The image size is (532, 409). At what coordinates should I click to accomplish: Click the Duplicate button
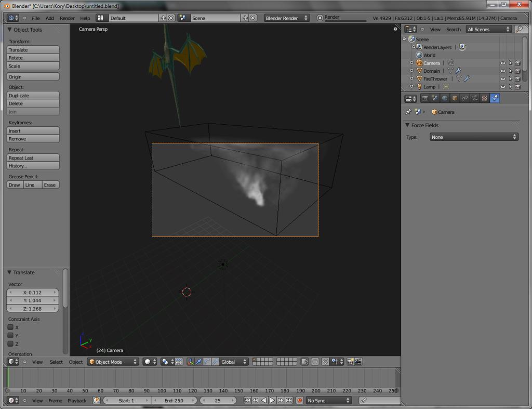tap(33, 96)
